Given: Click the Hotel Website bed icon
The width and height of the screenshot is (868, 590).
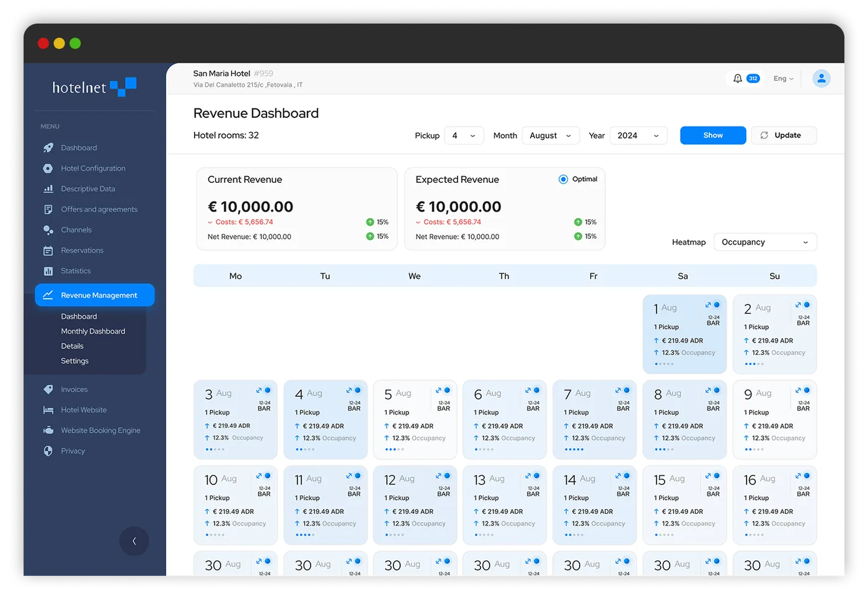Looking at the screenshot, I should pos(48,410).
